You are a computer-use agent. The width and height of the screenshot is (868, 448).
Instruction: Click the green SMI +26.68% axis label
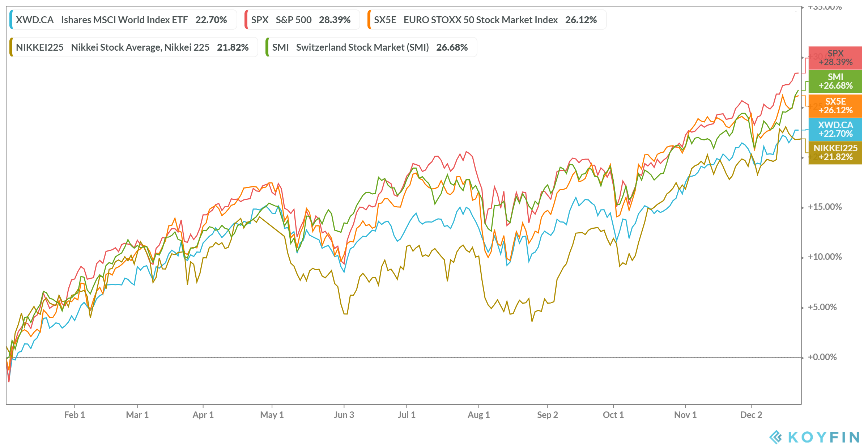835,81
